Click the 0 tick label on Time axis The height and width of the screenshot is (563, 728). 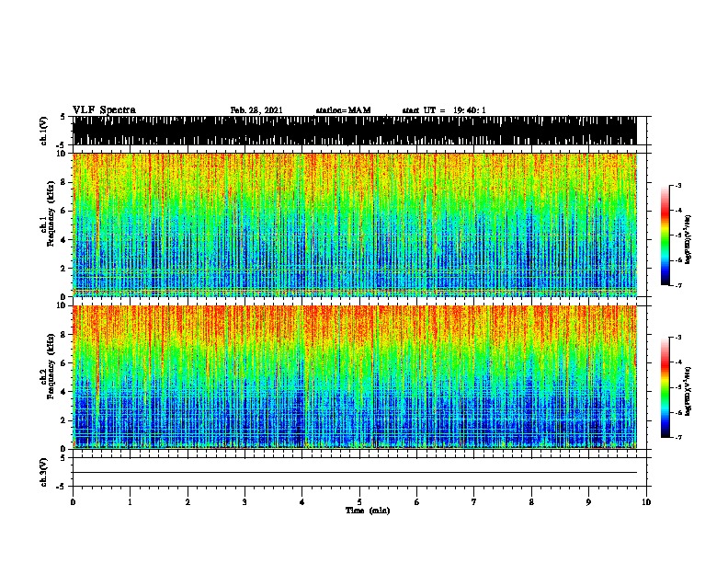(x=73, y=502)
